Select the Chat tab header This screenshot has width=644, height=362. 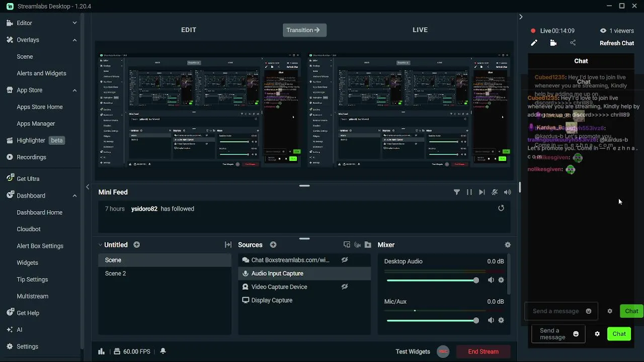tap(581, 61)
